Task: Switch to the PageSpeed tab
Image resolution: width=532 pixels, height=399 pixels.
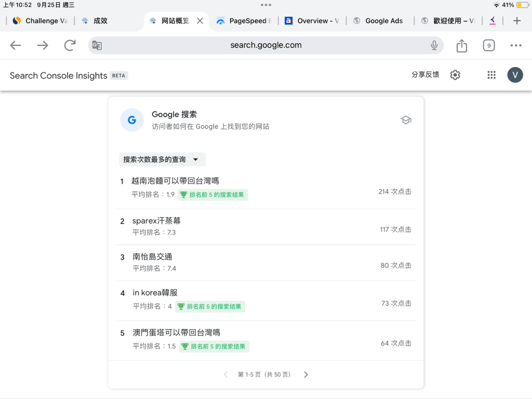Action: tap(244, 21)
